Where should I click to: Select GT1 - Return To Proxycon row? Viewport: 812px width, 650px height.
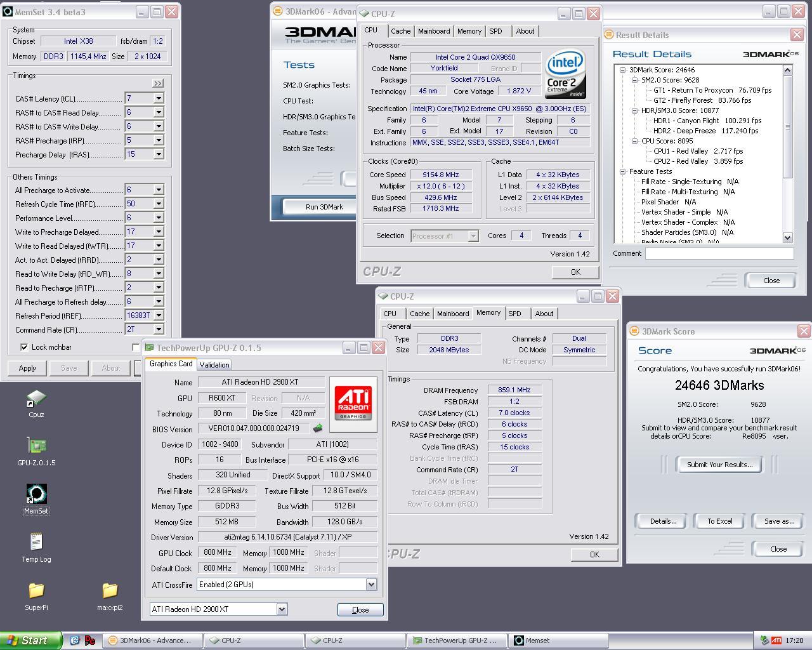coord(712,90)
